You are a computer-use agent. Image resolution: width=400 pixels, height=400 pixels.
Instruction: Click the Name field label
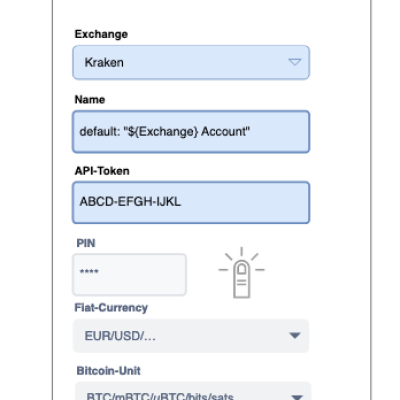[x=90, y=99]
